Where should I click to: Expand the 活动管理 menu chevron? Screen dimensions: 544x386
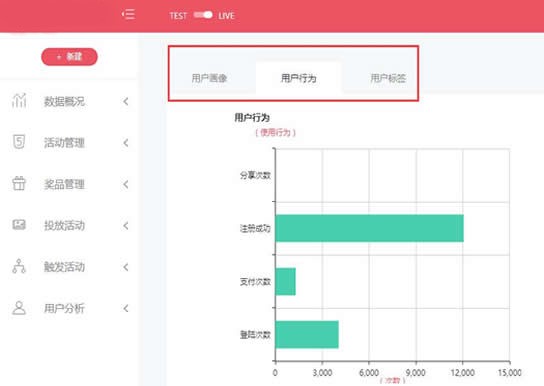(x=126, y=143)
